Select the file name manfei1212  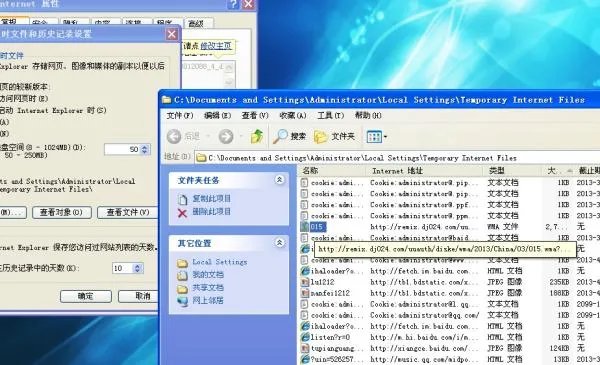(330, 293)
